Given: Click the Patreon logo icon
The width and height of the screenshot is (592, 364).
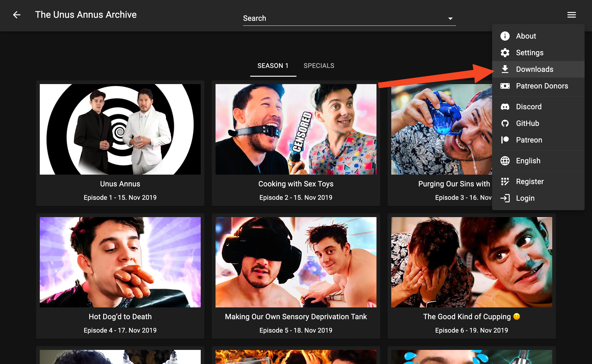Looking at the screenshot, I should click(505, 140).
